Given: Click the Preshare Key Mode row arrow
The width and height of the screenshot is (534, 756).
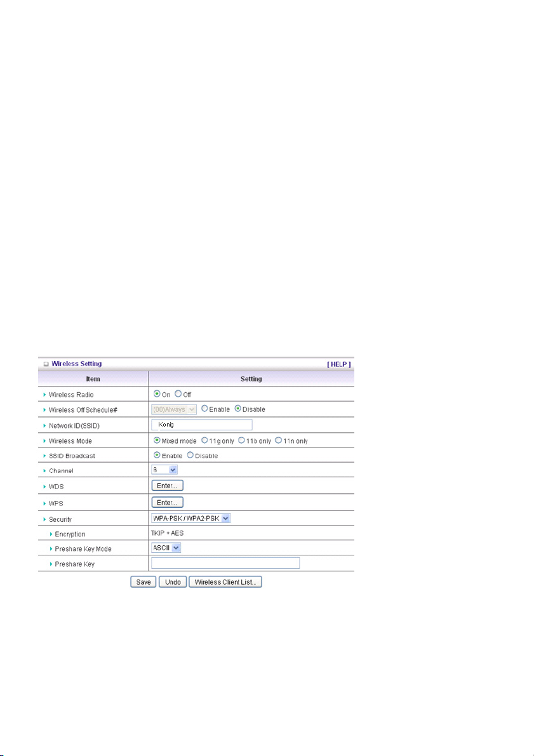Looking at the screenshot, I should click(x=51, y=549).
